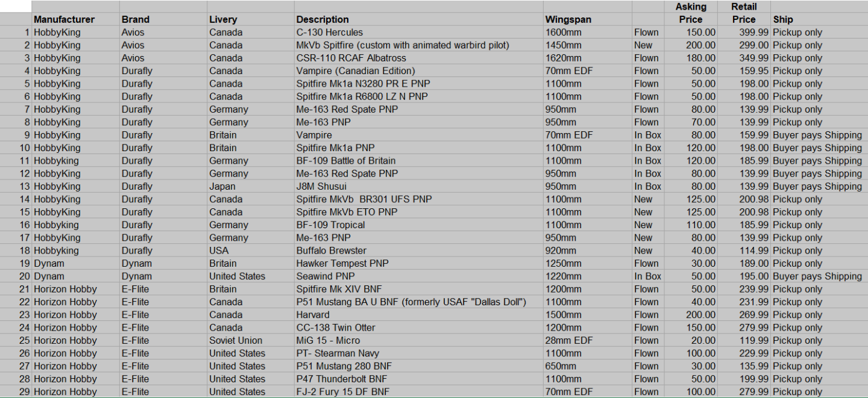Click the Brand column header cell
868x398 pixels.
(x=163, y=19)
